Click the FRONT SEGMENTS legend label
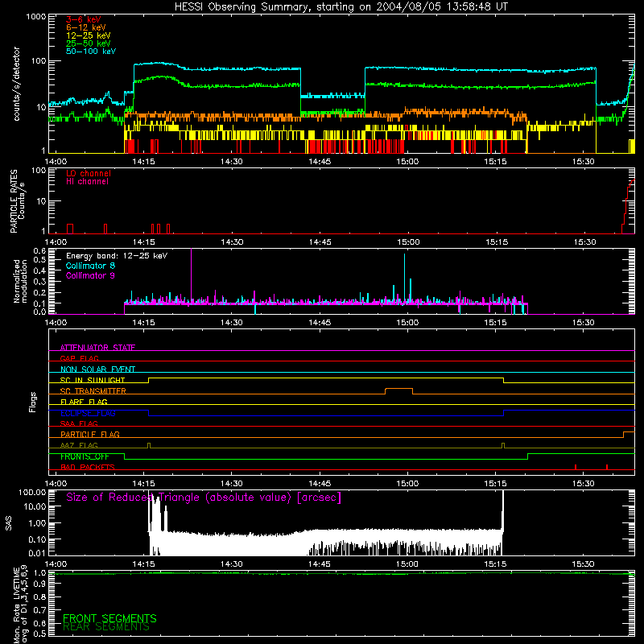Image resolution: width=644 pixels, height=644 pixels. coord(109,618)
